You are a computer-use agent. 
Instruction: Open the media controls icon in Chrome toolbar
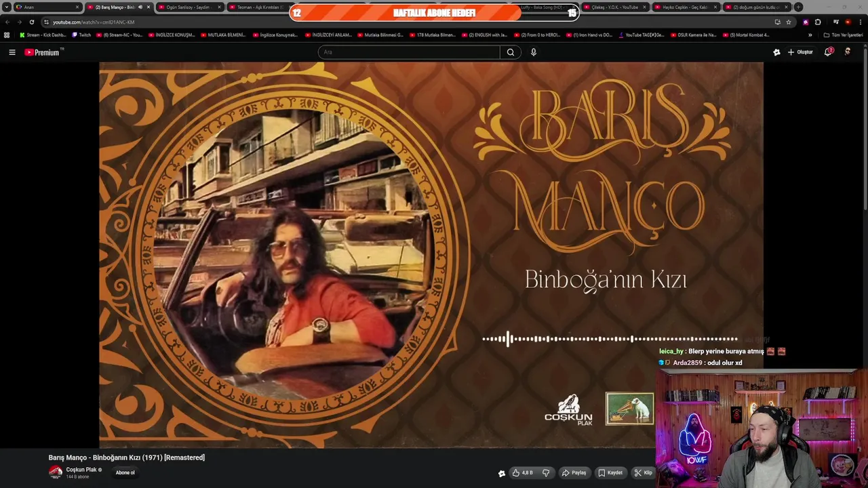(x=836, y=22)
